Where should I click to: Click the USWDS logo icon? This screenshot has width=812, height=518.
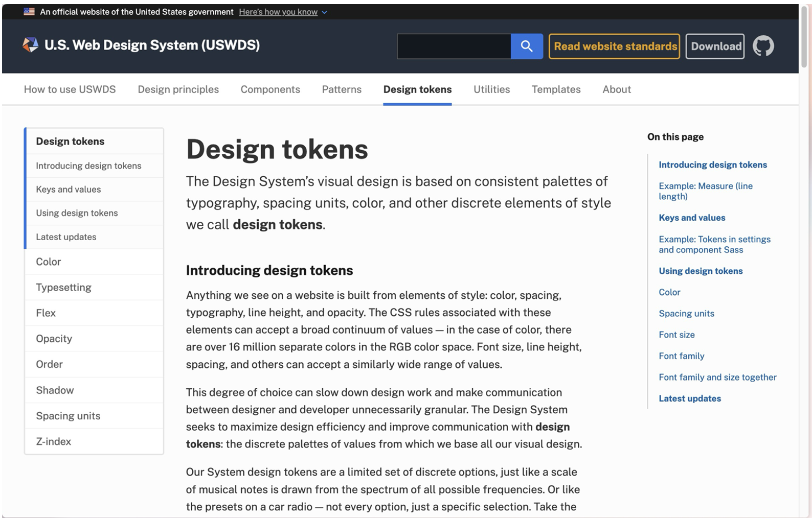(30, 45)
